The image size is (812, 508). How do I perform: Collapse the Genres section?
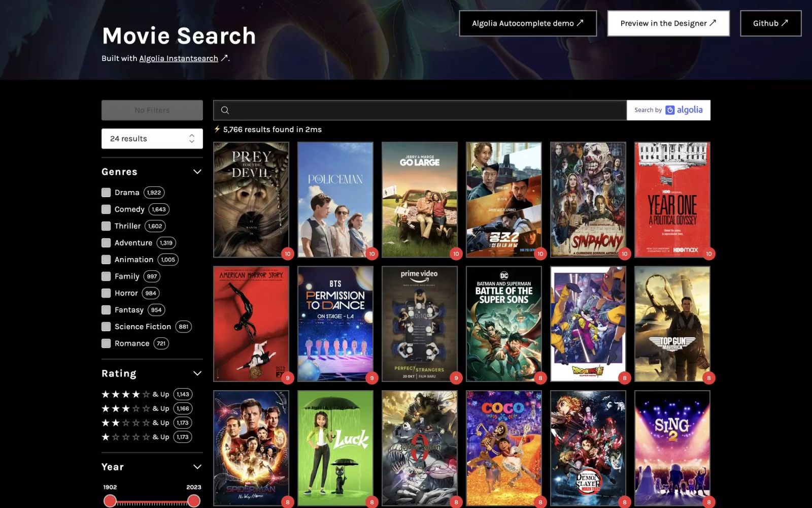click(x=197, y=172)
